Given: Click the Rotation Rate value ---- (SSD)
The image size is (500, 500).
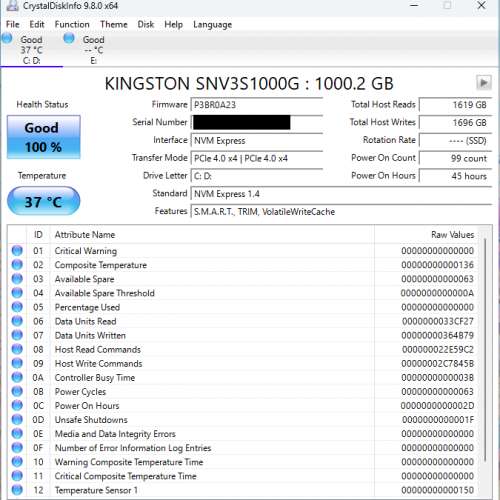Looking at the screenshot, I should (455, 140).
